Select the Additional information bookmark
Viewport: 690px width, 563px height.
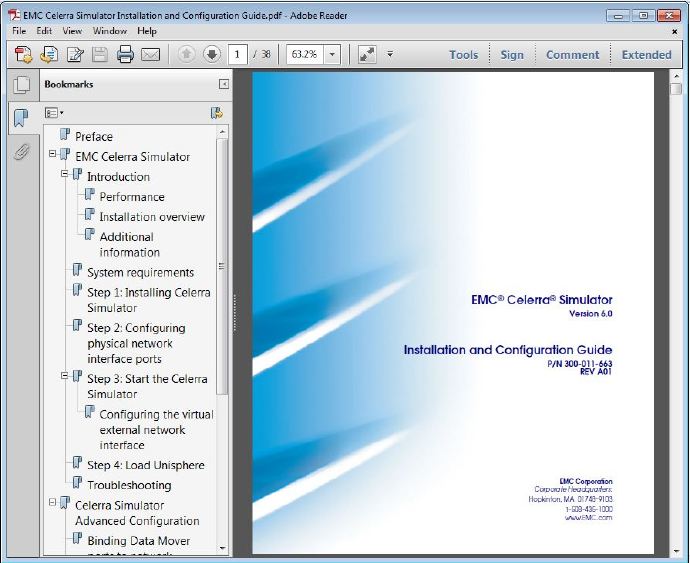coord(129,245)
